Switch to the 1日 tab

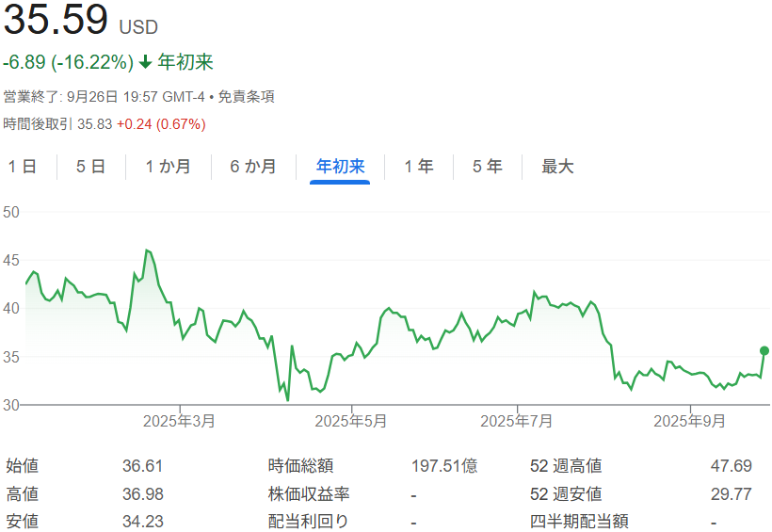coord(23,167)
